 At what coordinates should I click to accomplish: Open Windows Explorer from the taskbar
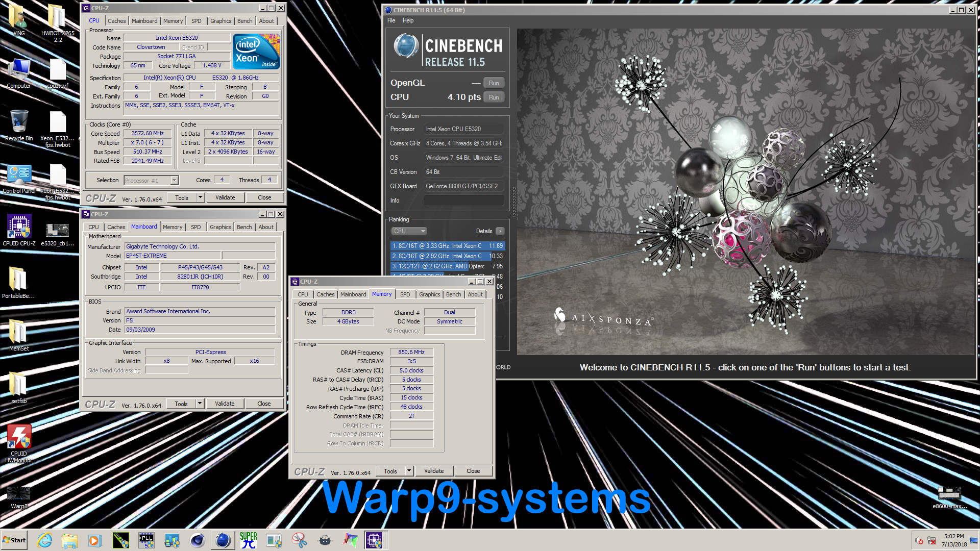70,540
